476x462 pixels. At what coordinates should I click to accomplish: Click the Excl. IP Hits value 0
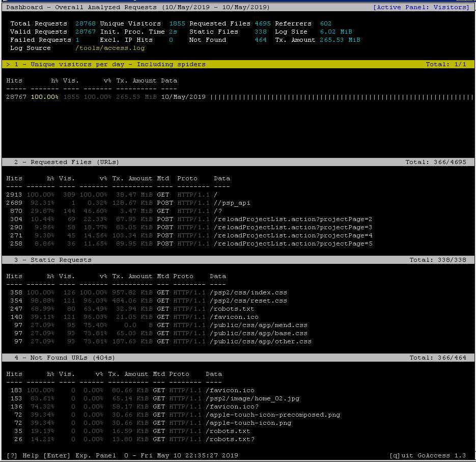171,40
